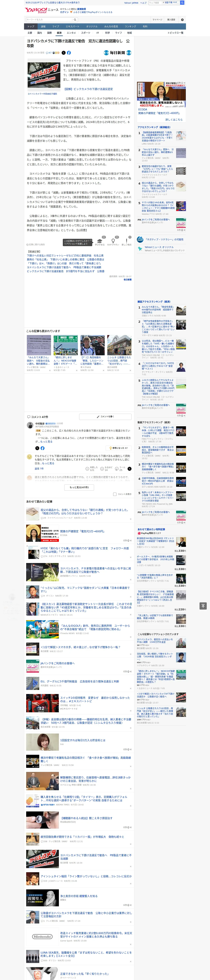Screen dimensions: 210x980
Task: Click the なるほど reaction with count 14
Action: pyautogui.click(x=107, y=469)
